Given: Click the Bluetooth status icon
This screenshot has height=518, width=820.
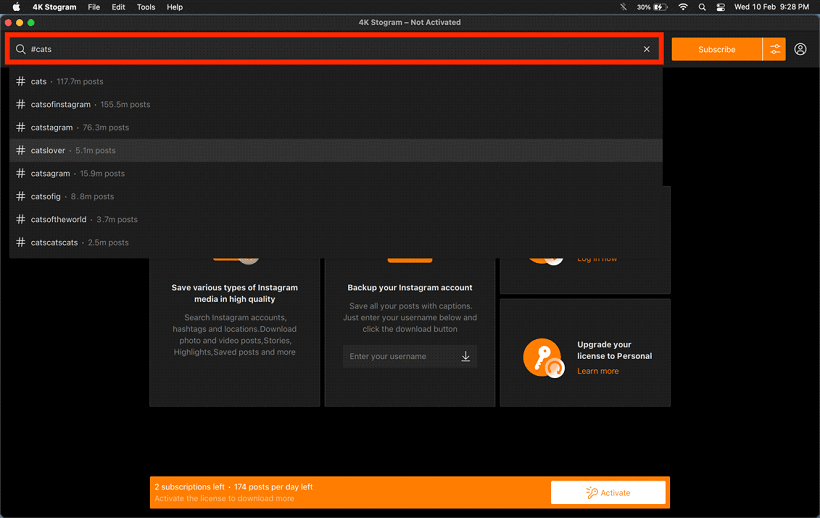Looking at the screenshot, I should (623, 7).
